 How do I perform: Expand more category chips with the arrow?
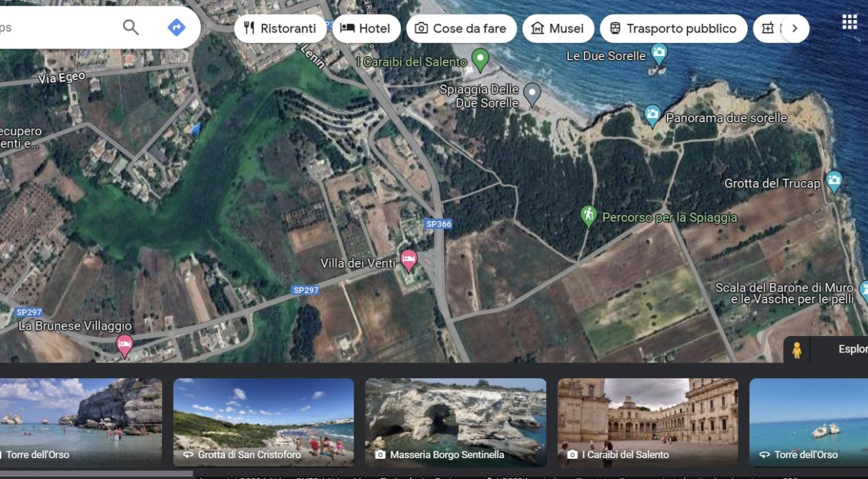[x=794, y=29]
